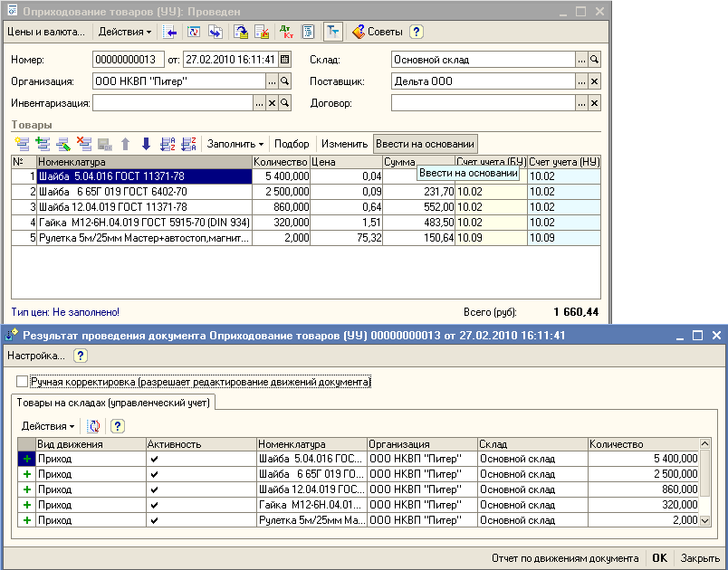728x570 pixels.
Task: Click the Изменить button
Action: click(344, 144)
